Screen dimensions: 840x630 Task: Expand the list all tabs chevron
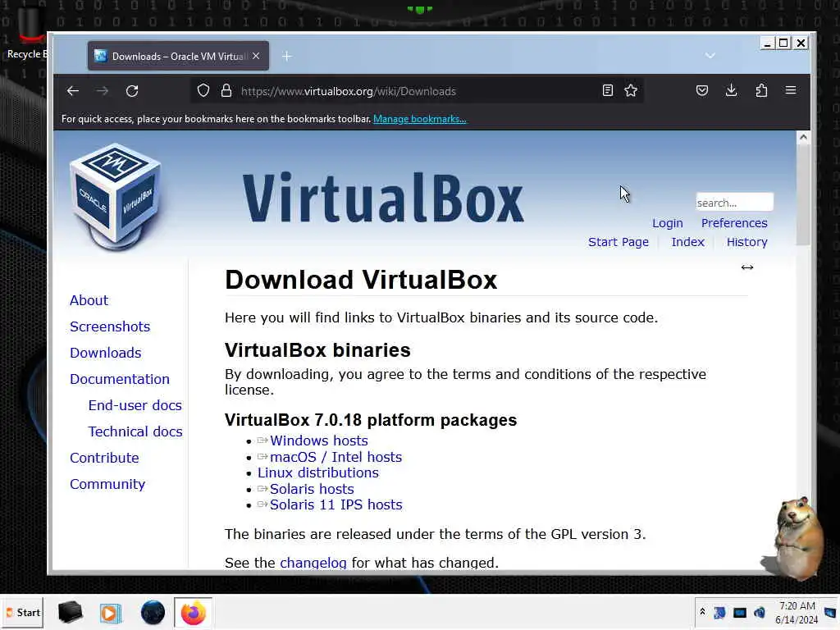(710, 56)
